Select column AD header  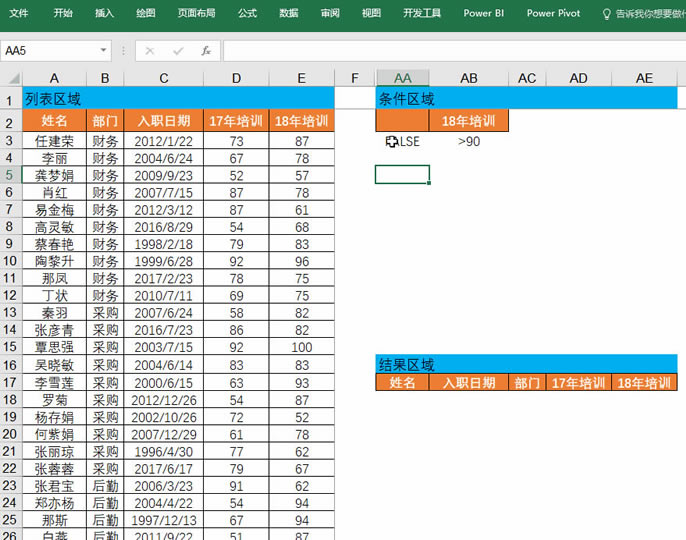click(x=578, y=78)
